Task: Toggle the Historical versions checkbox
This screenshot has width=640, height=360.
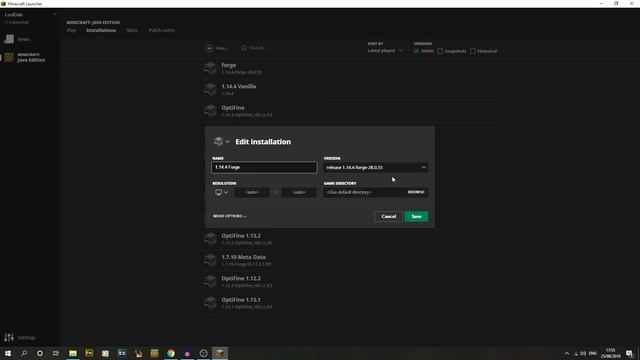Action: tap(473, 51)
